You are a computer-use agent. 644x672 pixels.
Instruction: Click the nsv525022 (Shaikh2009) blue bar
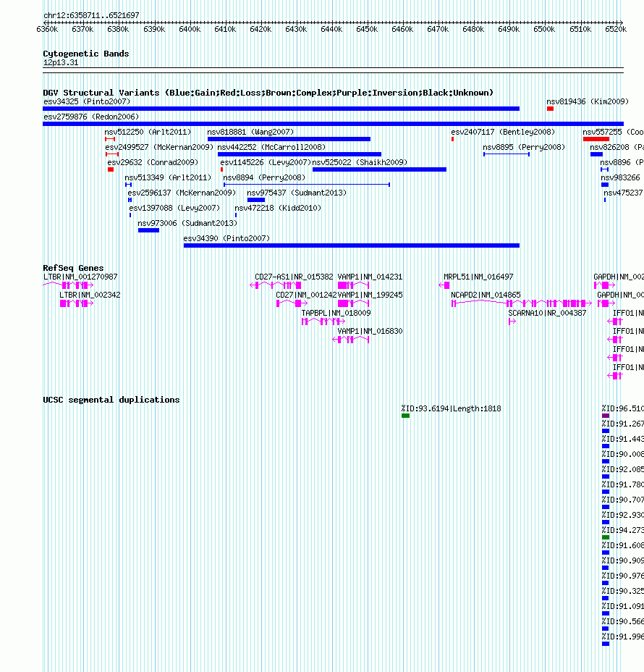coord(379,169)
